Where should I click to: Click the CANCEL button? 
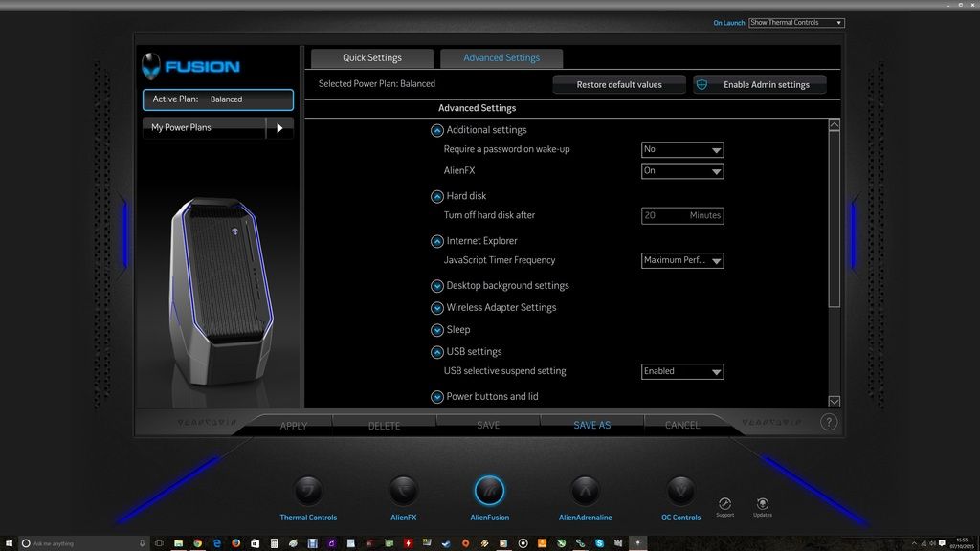pos(681,426)
